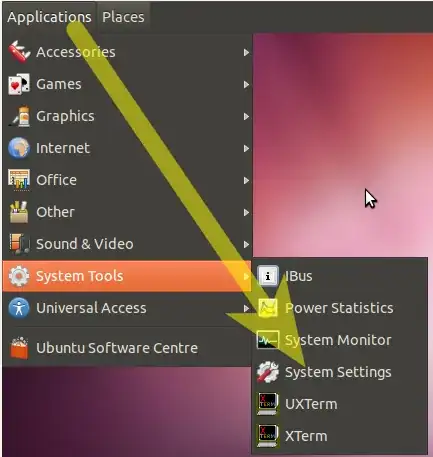The width and height of the screenshot is (433, 457).
Task: Select the System Tools menu entry
Action: point(127,276)
